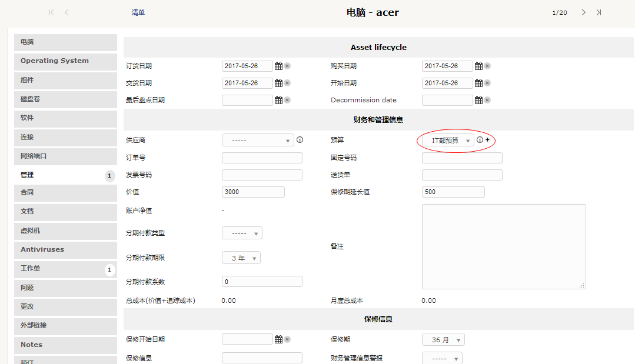Go back to 清单 list link
635x364 pixels.
(138, 12)
